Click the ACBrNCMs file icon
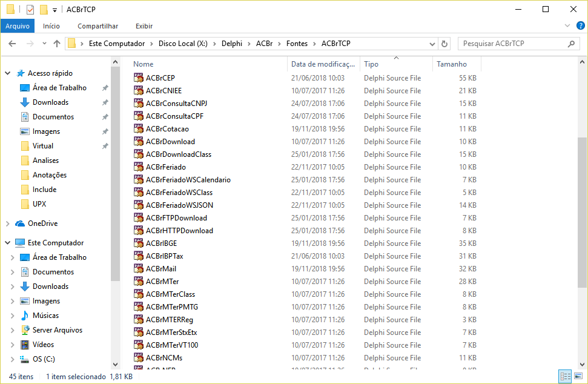The height and width of the screenshot is (384, 588). coord(139,358)
